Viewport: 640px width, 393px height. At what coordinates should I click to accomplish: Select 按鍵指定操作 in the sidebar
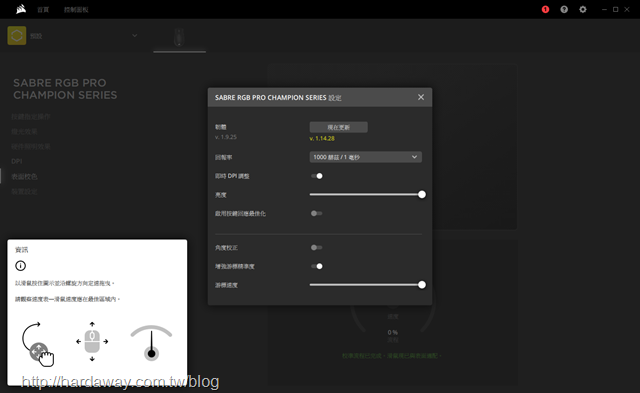(x=31, y=117)
